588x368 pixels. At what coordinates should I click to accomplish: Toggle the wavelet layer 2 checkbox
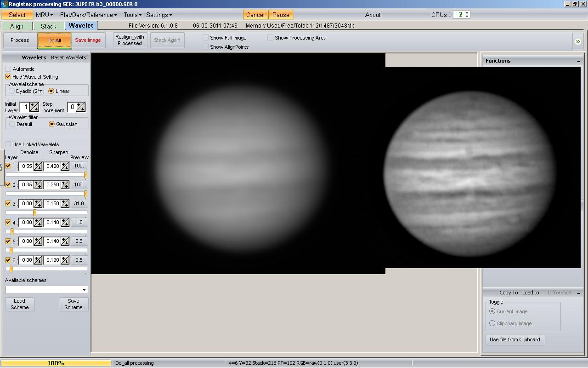click(x=8, y=184)
